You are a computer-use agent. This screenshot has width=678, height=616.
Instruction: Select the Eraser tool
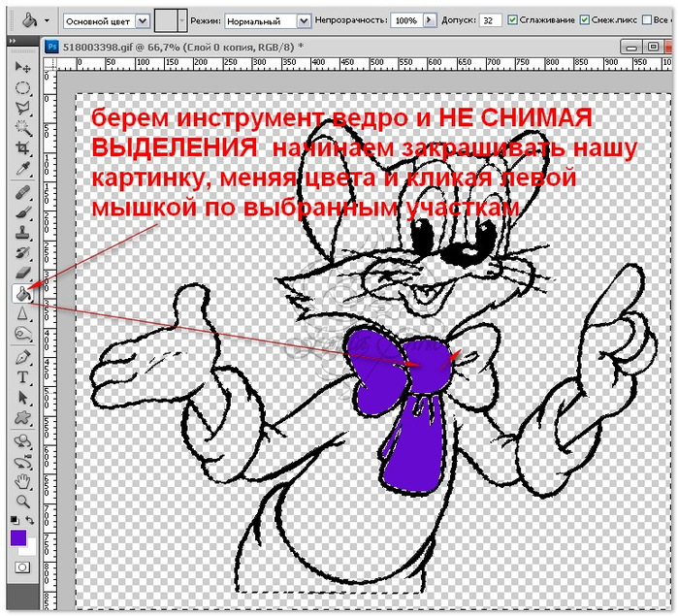pos(22,273)
